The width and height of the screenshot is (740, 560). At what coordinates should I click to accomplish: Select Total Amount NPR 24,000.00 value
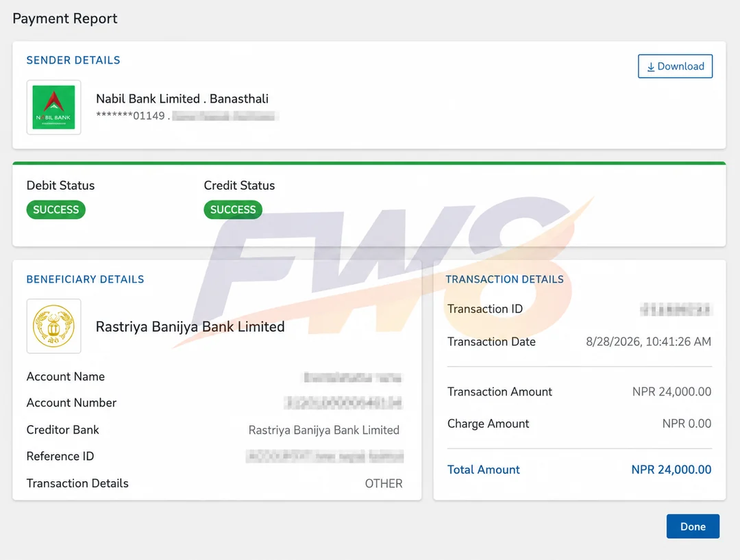coord(671,470)
